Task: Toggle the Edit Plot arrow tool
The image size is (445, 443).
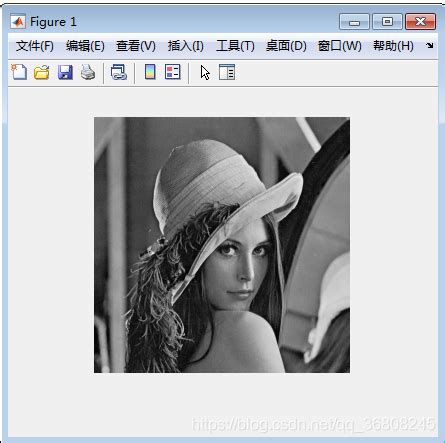Action: coord(205,72)
